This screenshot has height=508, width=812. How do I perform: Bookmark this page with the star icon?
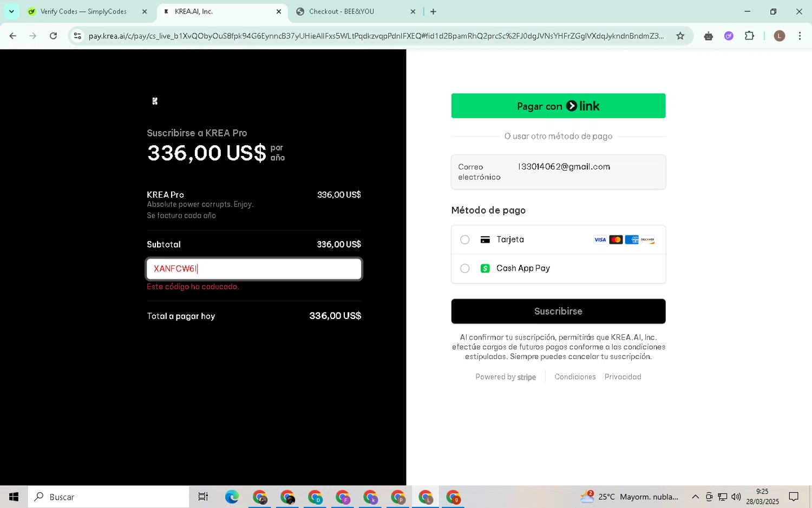(680, 36)
